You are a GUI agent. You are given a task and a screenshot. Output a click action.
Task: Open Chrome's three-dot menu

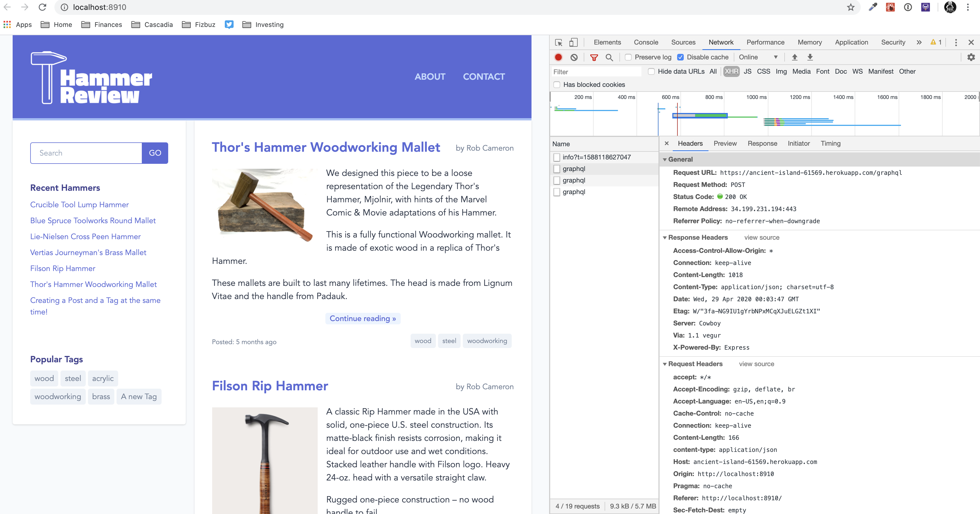[x=968, y=7]
